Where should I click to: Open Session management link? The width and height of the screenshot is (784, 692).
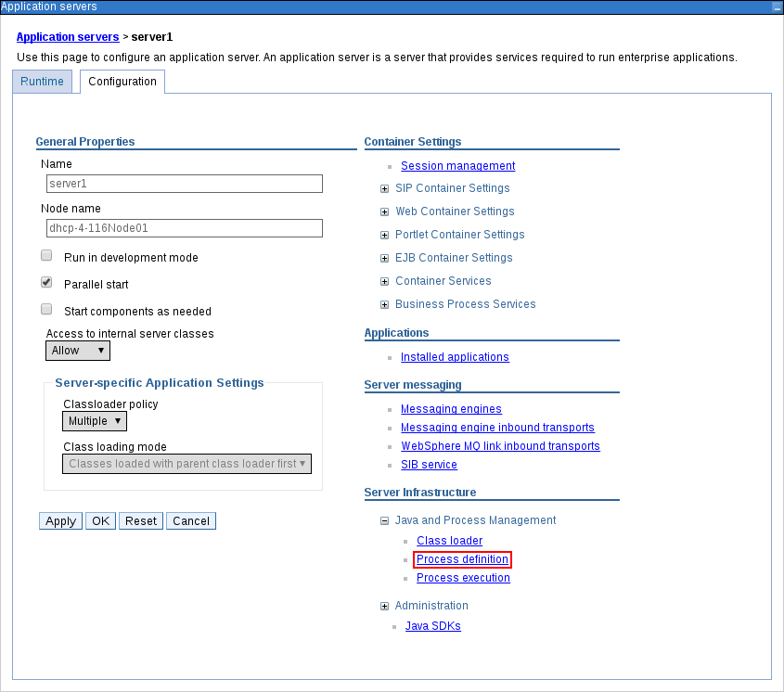coord(458,166)
